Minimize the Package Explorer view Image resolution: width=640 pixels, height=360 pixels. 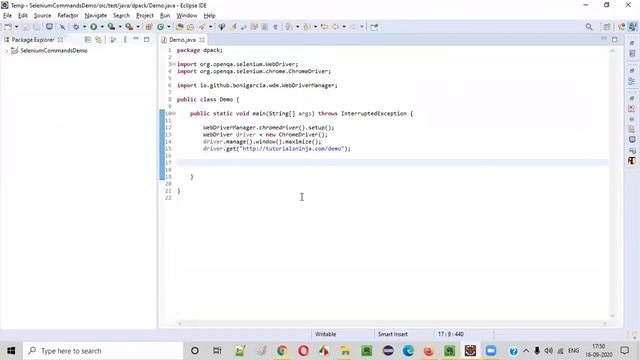[136, 39]
